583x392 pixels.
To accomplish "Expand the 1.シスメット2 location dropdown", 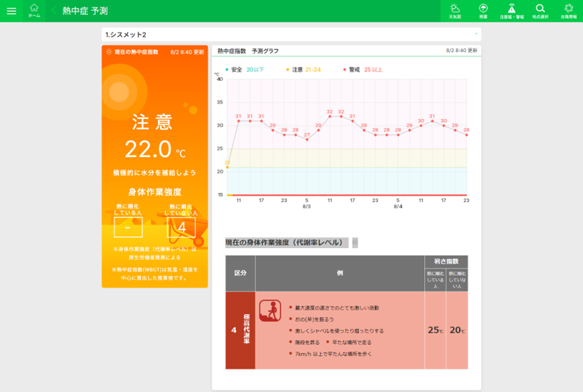I will [291, 35].
